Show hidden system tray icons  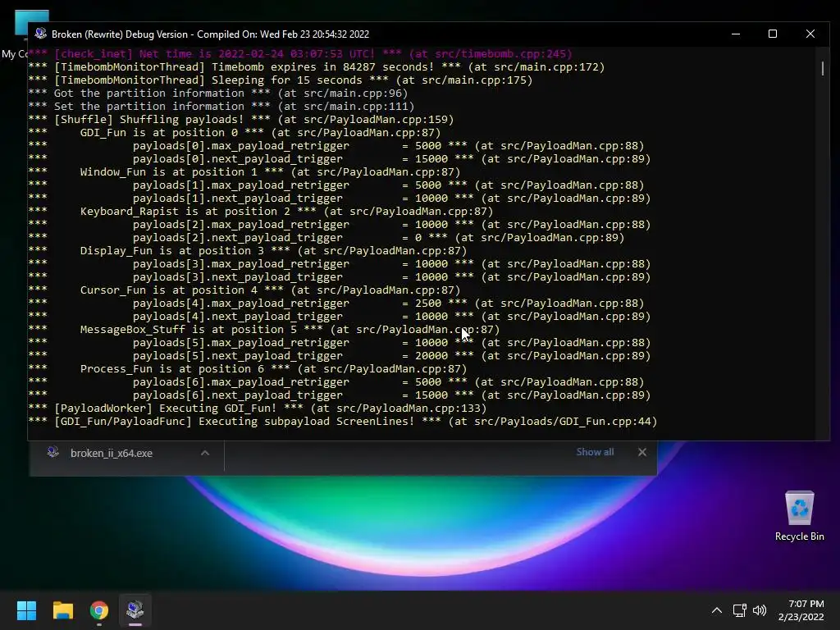[716, 610]
